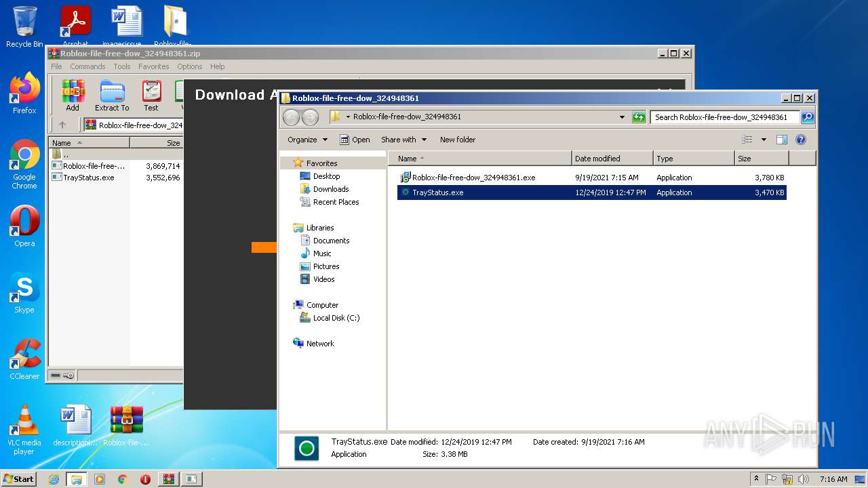The image size is (868, 488).
Task: Click the New folder button
Action: pos(458,140)
